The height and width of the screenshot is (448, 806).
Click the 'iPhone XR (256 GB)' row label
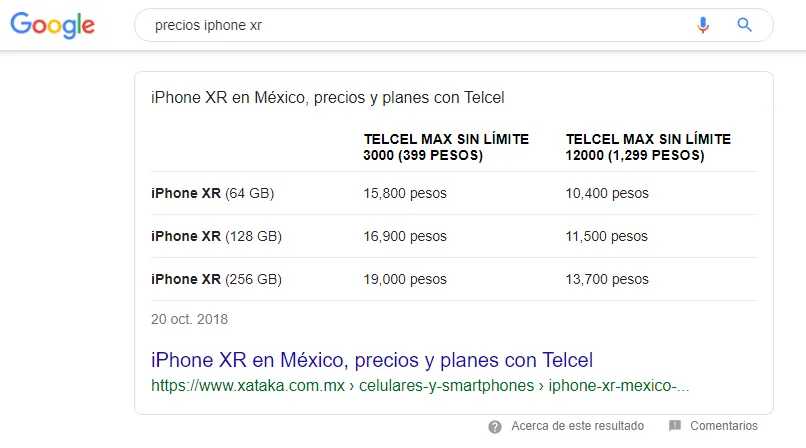coord(216,279)
